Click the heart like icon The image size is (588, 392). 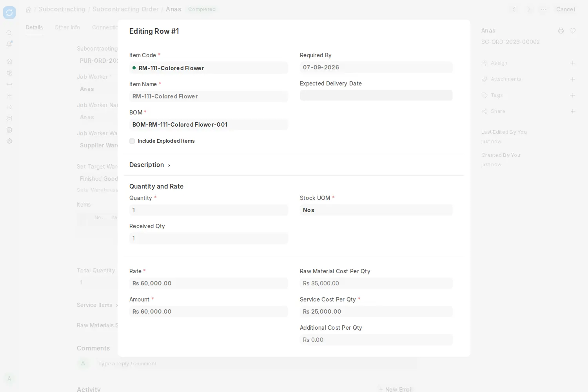tap(573, 31)
